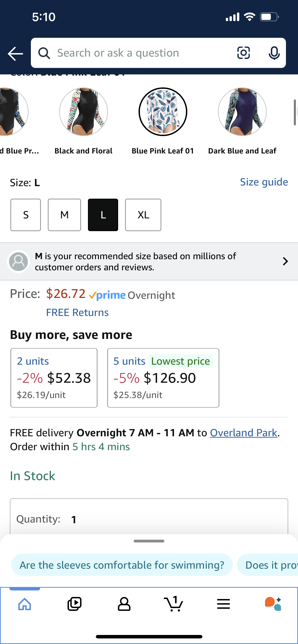The image size is (298, 644).
Task: Open the Home tab icon
Action: click(25, 604)
